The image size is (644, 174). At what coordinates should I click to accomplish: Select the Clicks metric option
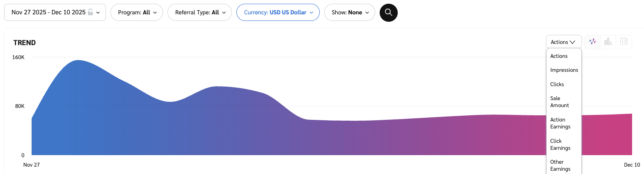pos(557,85)
